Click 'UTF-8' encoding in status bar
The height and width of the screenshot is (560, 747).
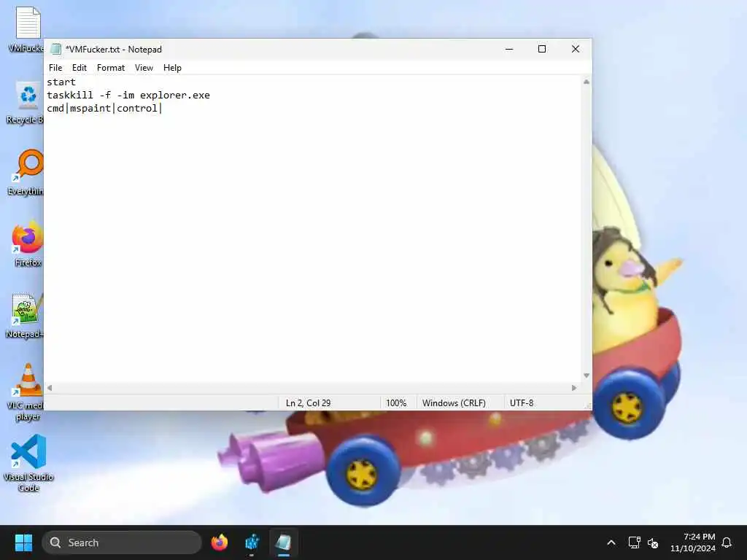[522, 402]
